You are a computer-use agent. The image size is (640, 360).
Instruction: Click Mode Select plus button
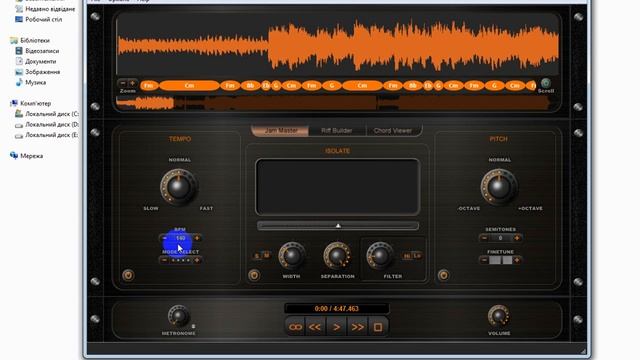[197, 260]
